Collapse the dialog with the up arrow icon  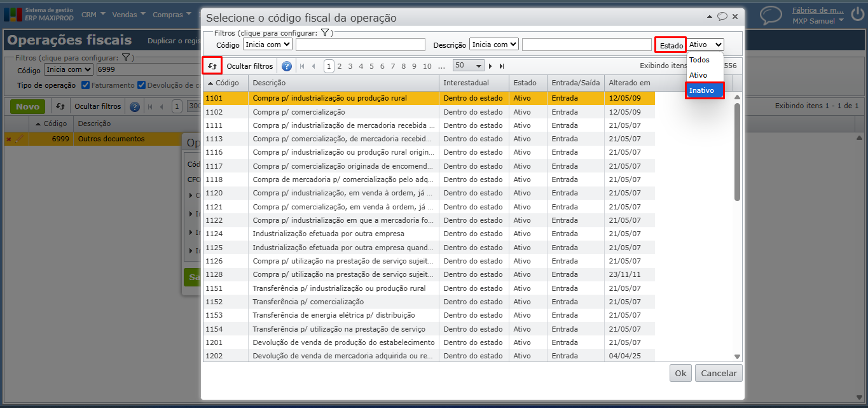click(x=710, y=17)
